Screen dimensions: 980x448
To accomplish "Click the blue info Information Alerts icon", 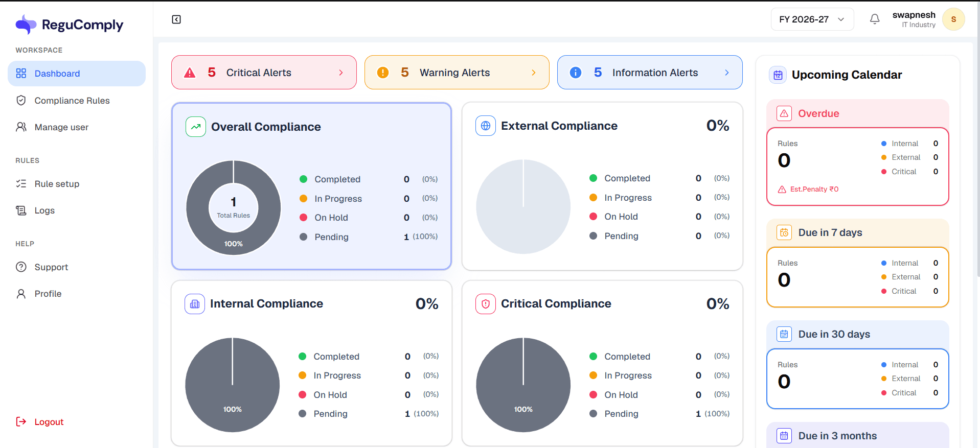I will coord(576,73).
